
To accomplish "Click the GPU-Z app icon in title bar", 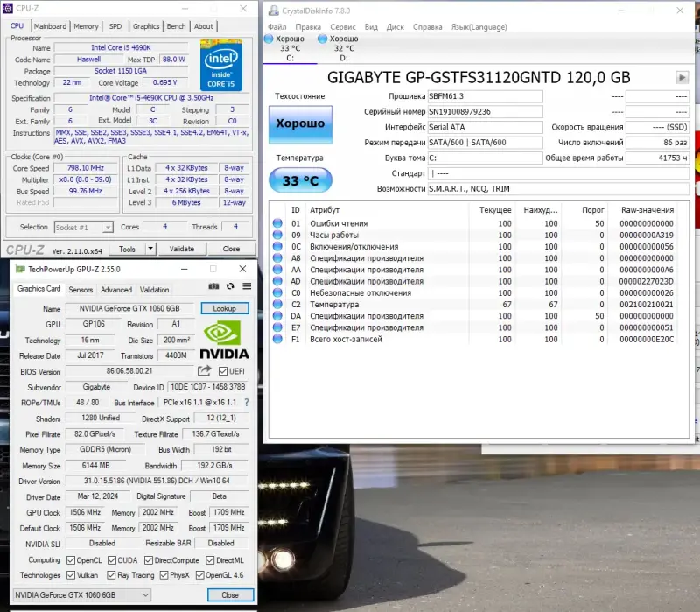I will (x=20, y=269).
